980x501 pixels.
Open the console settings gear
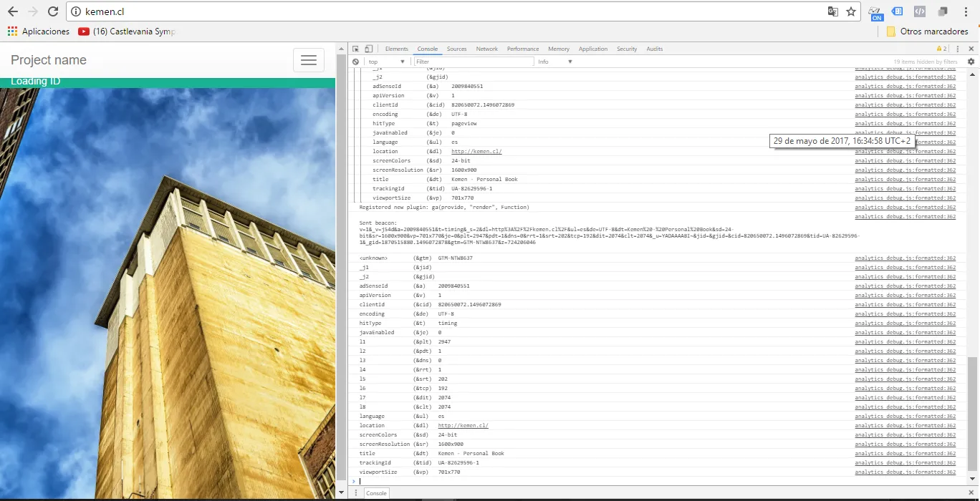click(x=971, y=62)
